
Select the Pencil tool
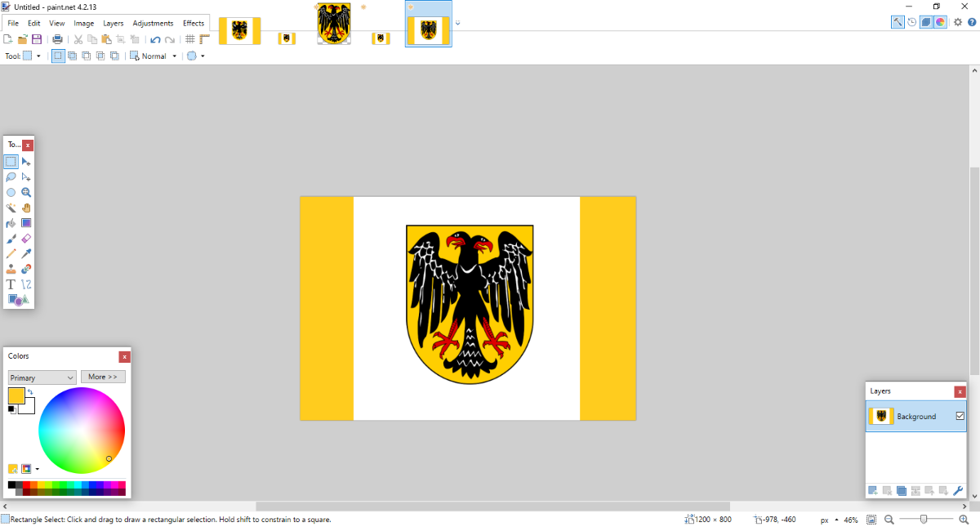point(11,253)
